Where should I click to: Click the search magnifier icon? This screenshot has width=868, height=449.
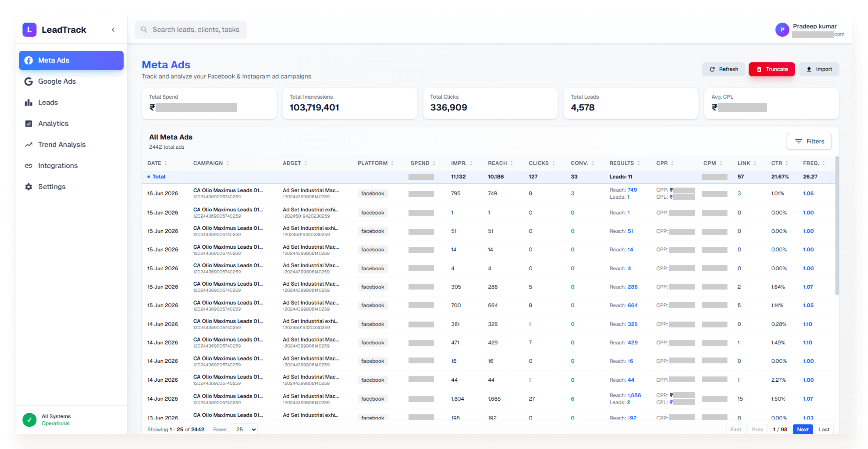144,30
